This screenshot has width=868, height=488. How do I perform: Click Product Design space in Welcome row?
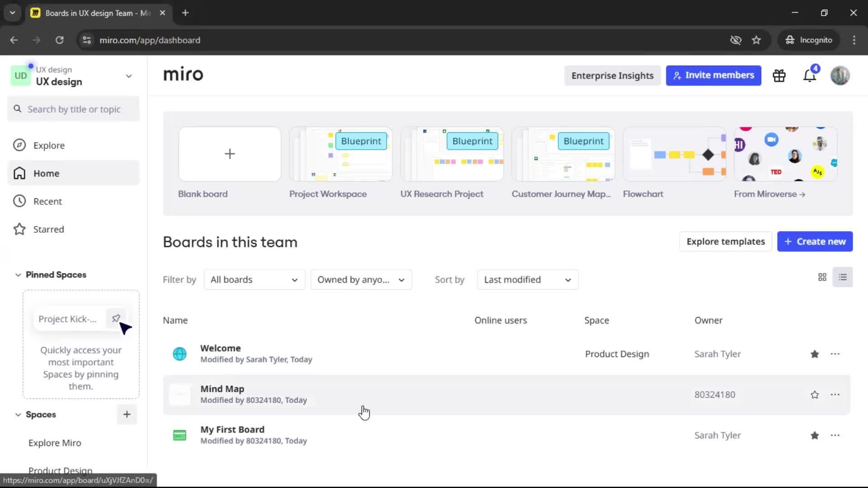(x=617, y=354)
